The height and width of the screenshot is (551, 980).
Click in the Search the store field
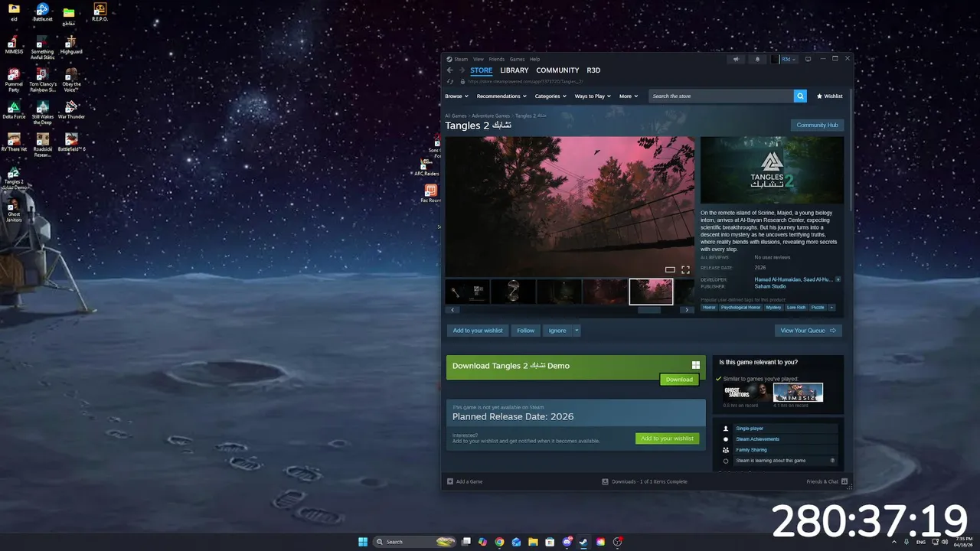pos(721,96)
